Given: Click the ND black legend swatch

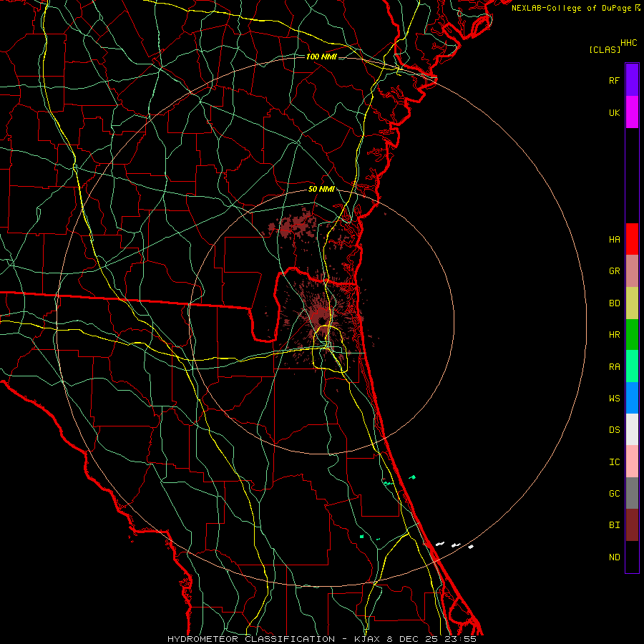Looking at the screenshot, I should coord(632,557).
